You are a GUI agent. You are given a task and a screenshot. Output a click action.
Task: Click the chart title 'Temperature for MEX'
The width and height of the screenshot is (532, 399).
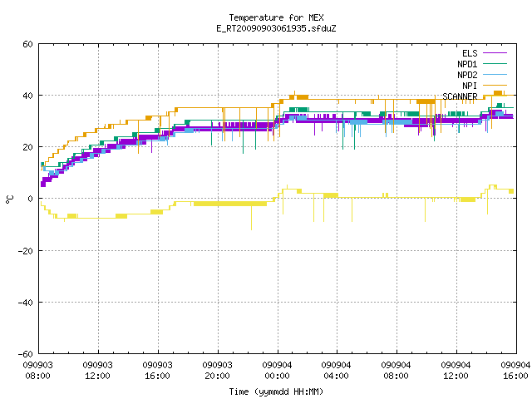(276, 17)
